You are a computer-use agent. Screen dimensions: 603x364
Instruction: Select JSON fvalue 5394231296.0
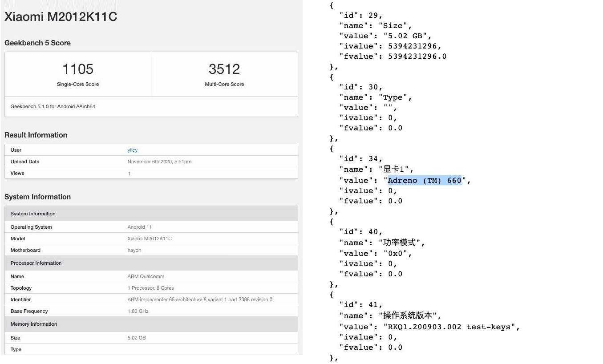(417, 56)
